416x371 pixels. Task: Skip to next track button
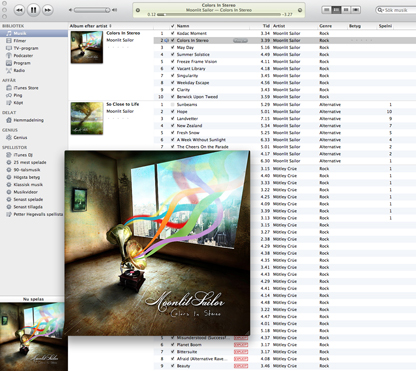coord(48,10)
